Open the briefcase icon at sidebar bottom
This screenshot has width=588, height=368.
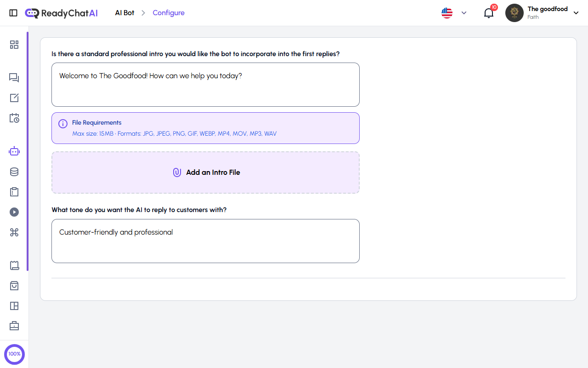click(x=14, y=326)
